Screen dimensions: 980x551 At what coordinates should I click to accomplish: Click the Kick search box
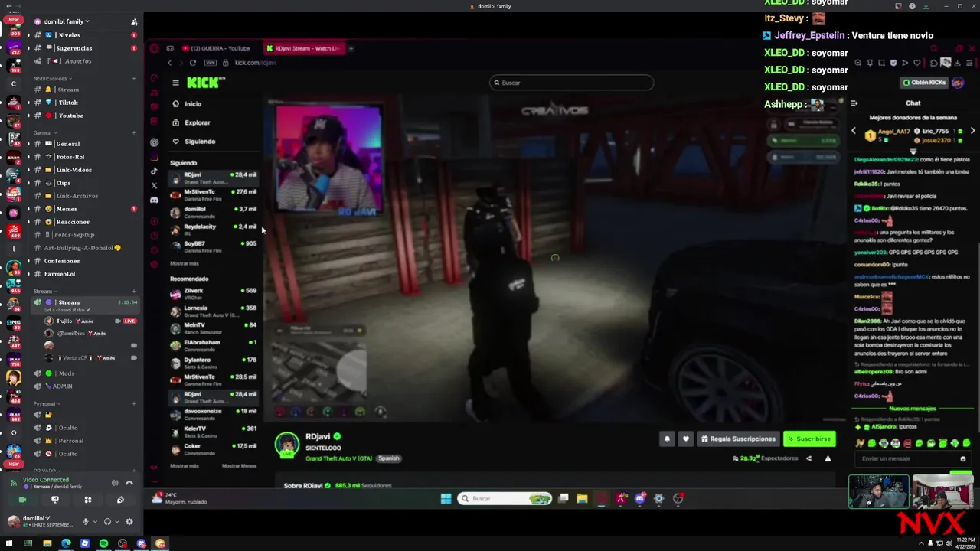tap(571, 83)
